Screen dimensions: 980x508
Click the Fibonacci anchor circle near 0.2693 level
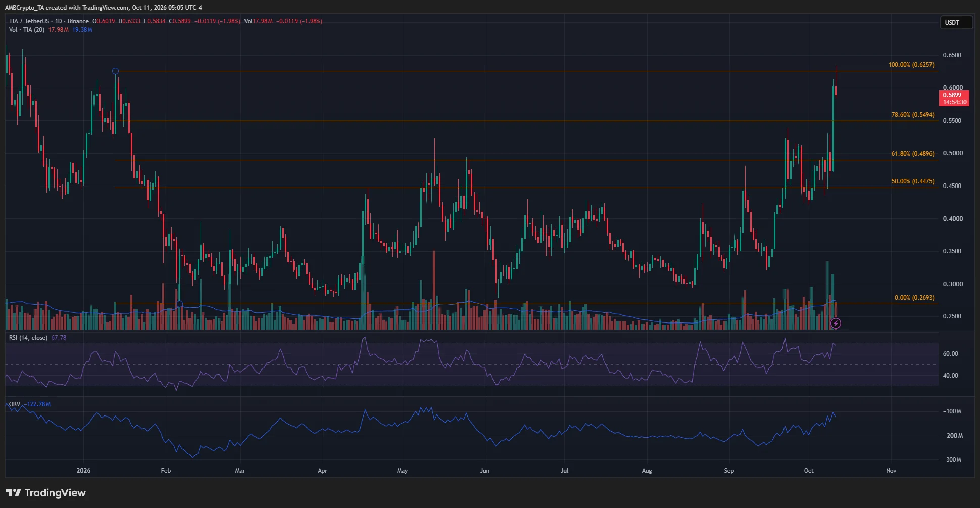pyautogui.click(x=179, y=304)
